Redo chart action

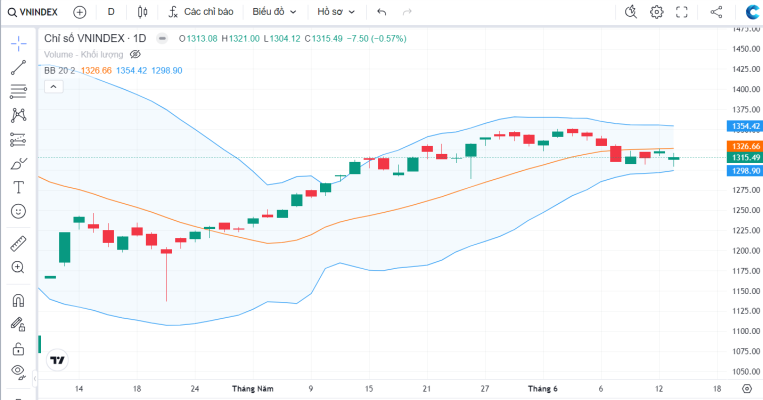[x=407, y=12]
